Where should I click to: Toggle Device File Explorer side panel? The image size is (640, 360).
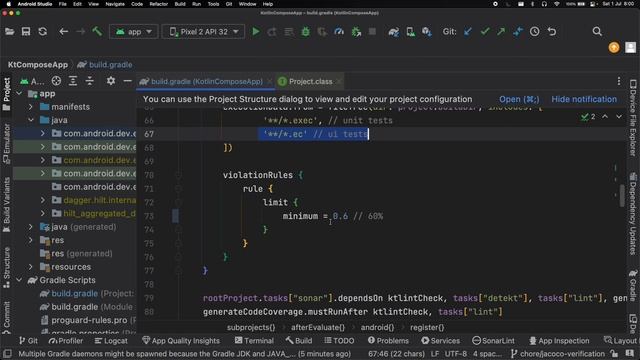click(x=633, y=118)
